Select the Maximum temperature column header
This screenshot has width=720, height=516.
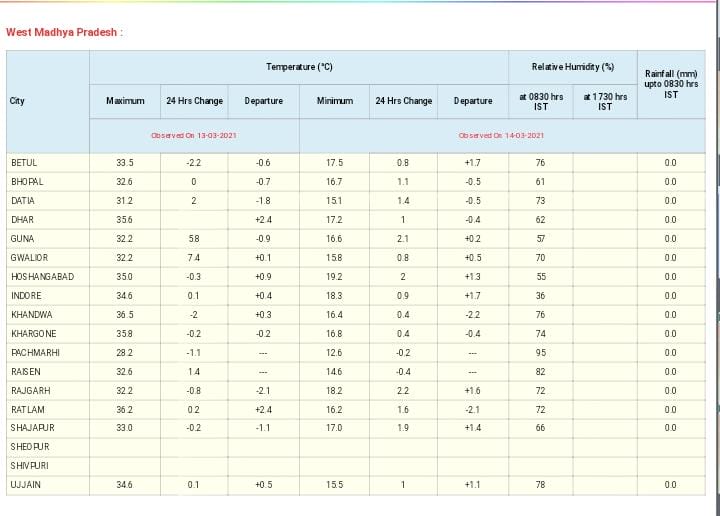[x=125, y=101]
